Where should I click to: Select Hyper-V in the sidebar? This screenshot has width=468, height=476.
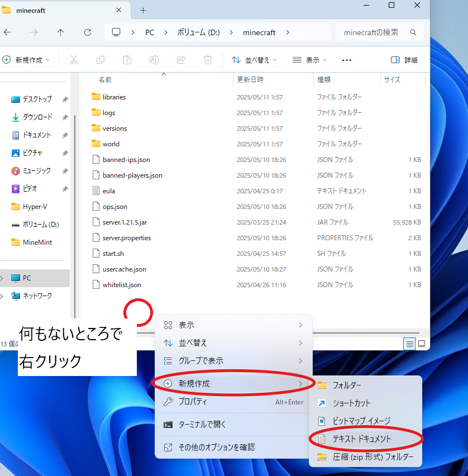35,207
